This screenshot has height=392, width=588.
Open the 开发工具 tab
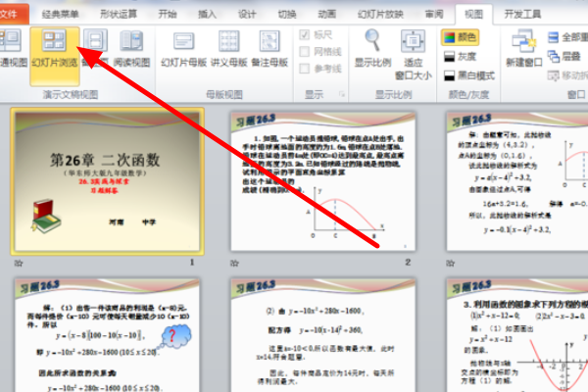pyautogui.click(x=522, y=15)
